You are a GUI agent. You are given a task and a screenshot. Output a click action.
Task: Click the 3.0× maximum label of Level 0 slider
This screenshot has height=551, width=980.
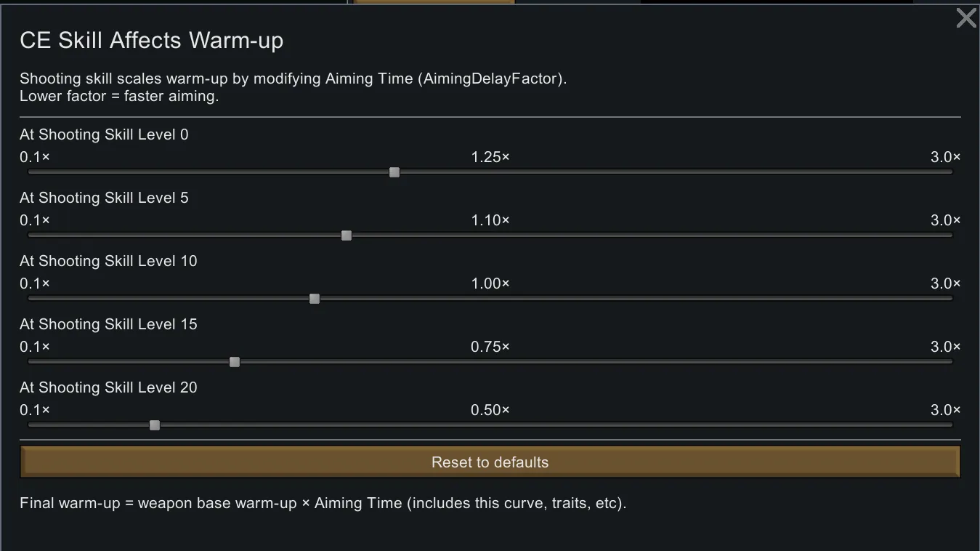[x=945, y=157]
